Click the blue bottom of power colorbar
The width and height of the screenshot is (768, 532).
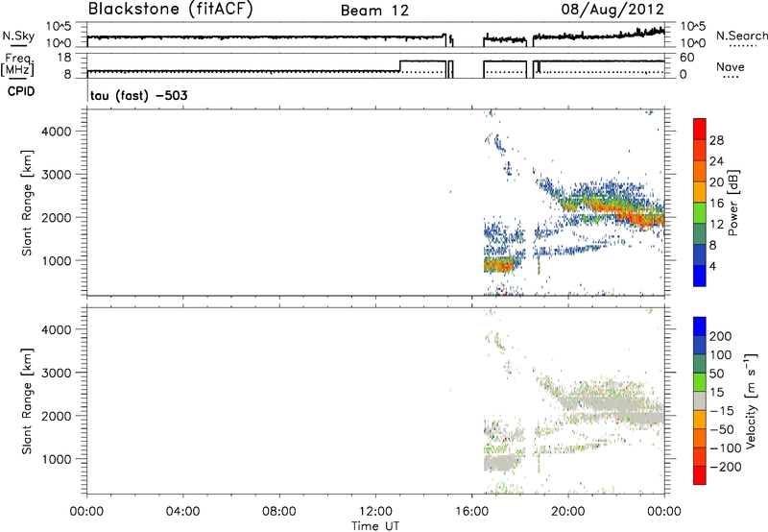coord(700,276)
